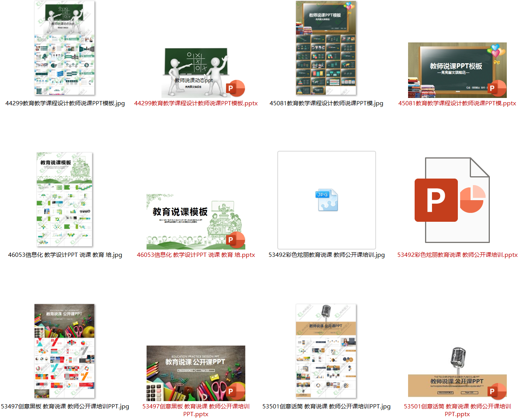Select the 45081 pptx blackboard with balloons icon
Screen dimensions: 518x420
(x=457, y=70)
